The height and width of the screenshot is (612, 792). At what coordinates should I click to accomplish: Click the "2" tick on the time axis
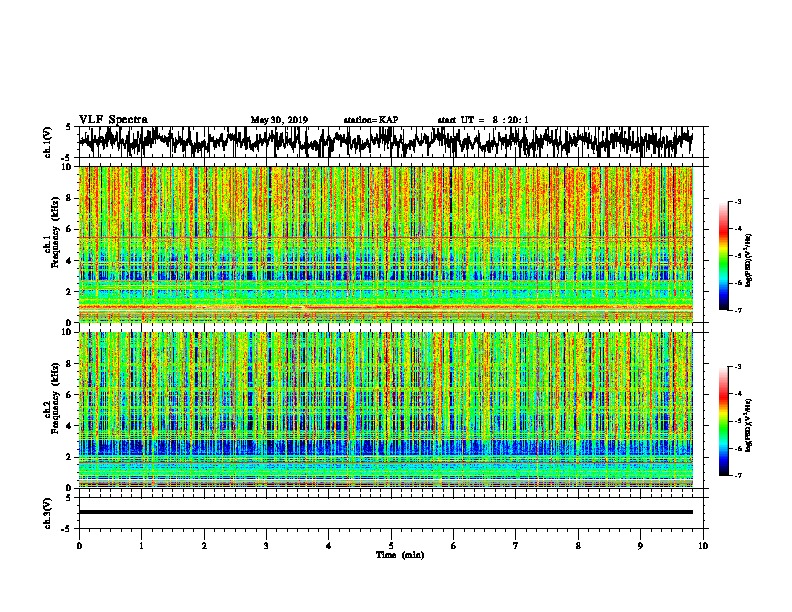[x=204, y=546]
